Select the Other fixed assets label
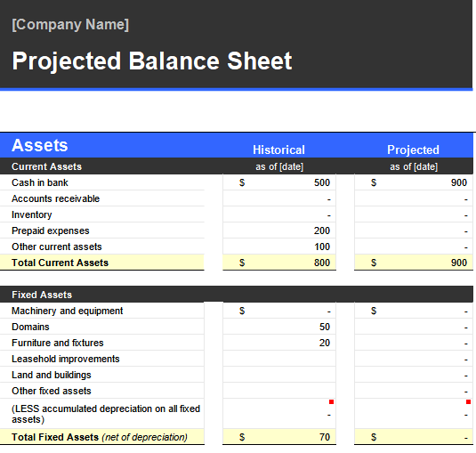The image size is (476, 453). 52,391
